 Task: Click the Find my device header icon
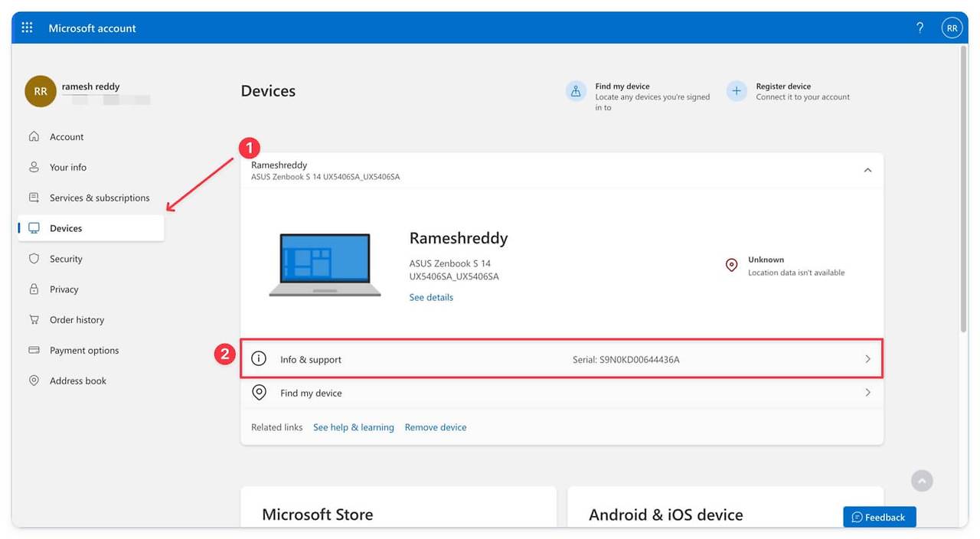point(576,91)
